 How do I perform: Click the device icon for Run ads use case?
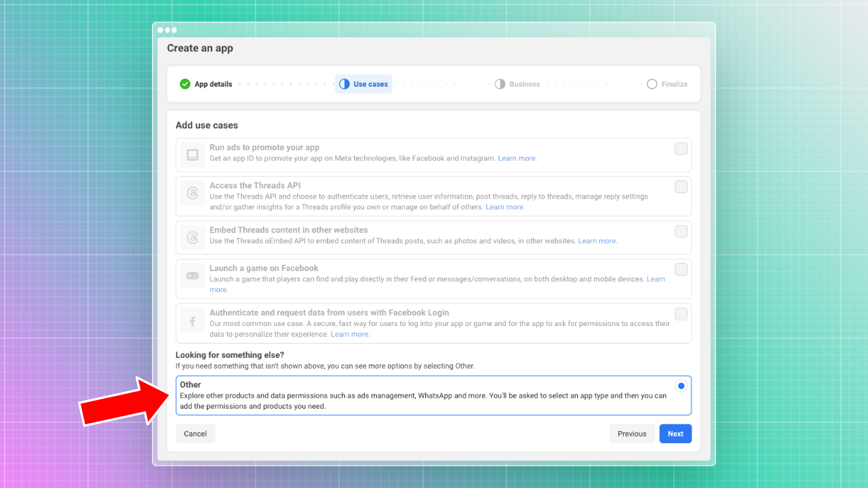click(x=193, y=155)
